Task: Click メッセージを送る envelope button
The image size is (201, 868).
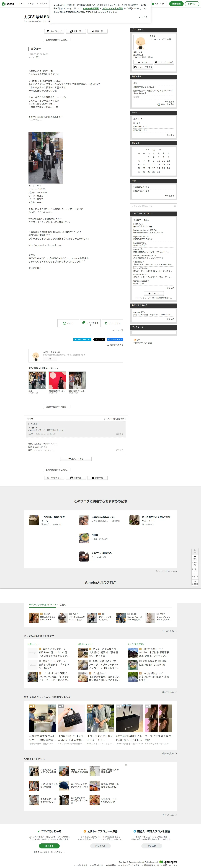Action: (143, 67)
